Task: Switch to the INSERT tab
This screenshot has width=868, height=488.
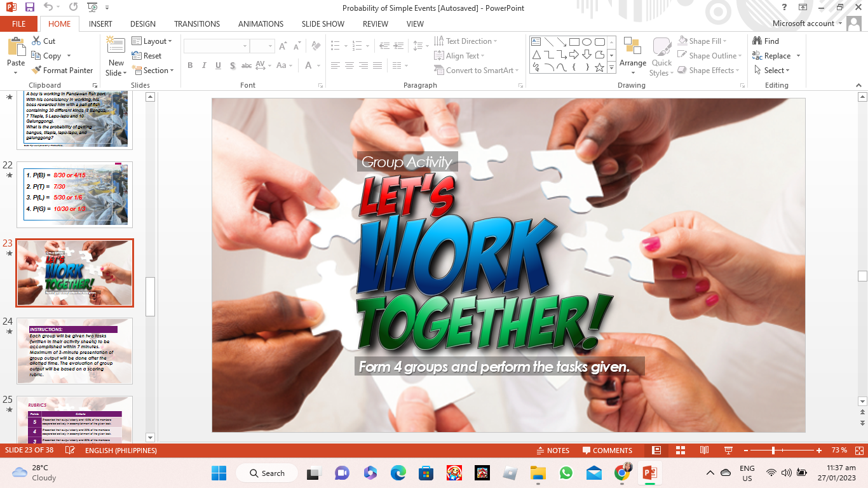Action: [100, 24]
